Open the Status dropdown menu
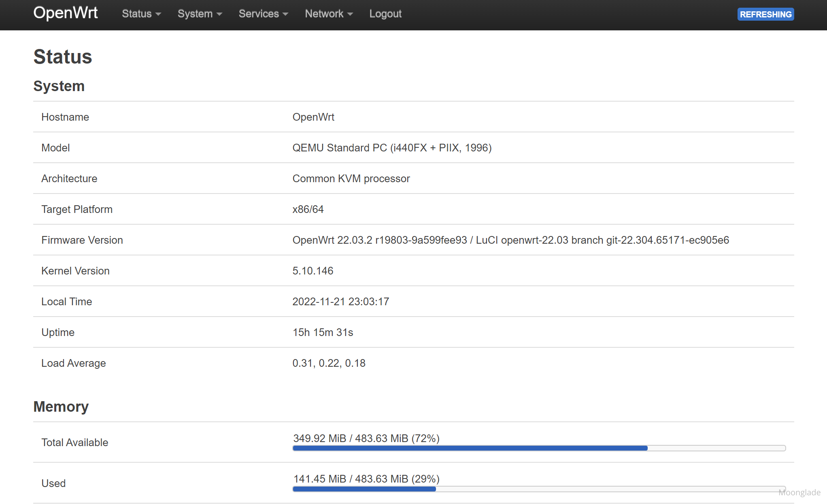827x504 pixels. pos(141,14)
